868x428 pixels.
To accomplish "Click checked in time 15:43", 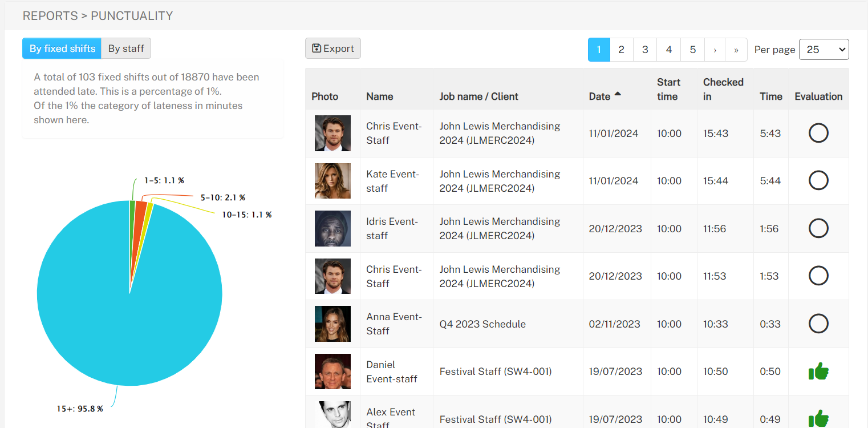I will [x=716, y=134].
